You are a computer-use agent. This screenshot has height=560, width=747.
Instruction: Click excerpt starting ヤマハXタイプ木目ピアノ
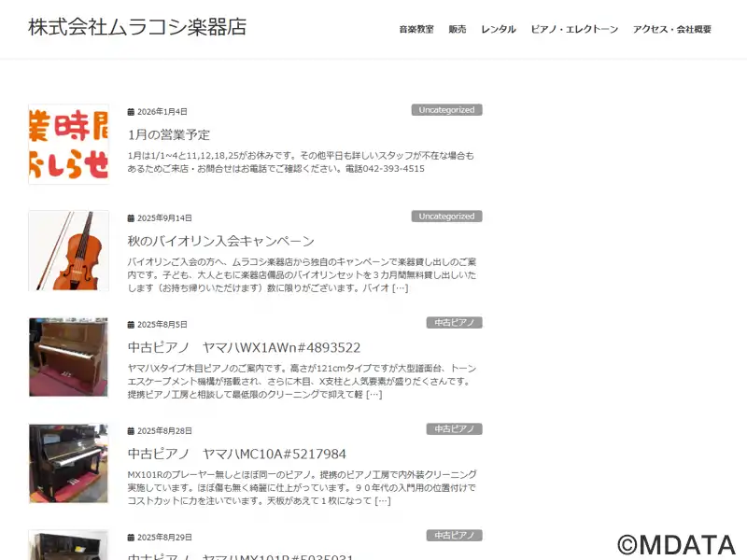tap(302, 382)
